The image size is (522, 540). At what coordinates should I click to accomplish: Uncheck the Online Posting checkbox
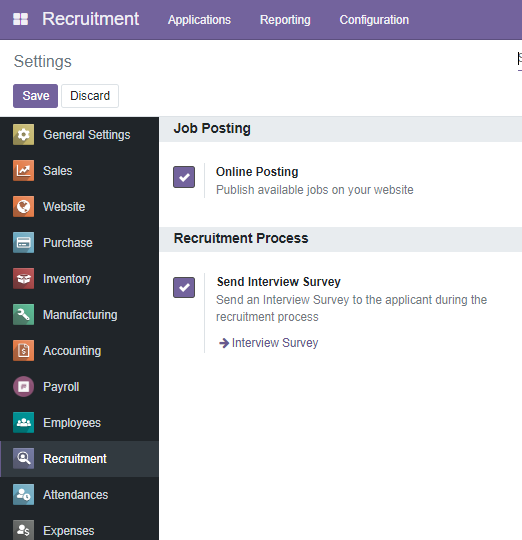tap(184, 177)
